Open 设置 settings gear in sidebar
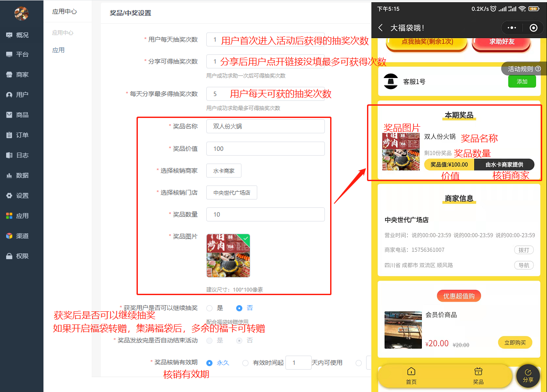547x392 pixels. 18,196
